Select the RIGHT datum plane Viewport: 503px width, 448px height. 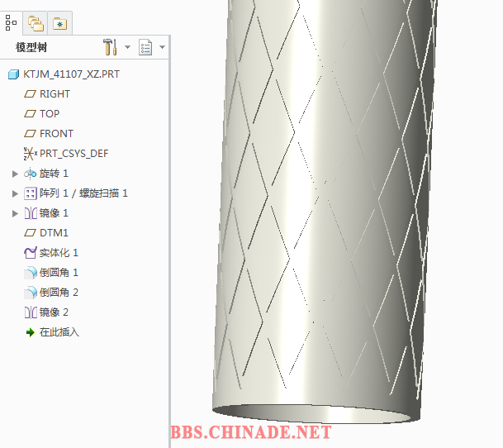55,94
